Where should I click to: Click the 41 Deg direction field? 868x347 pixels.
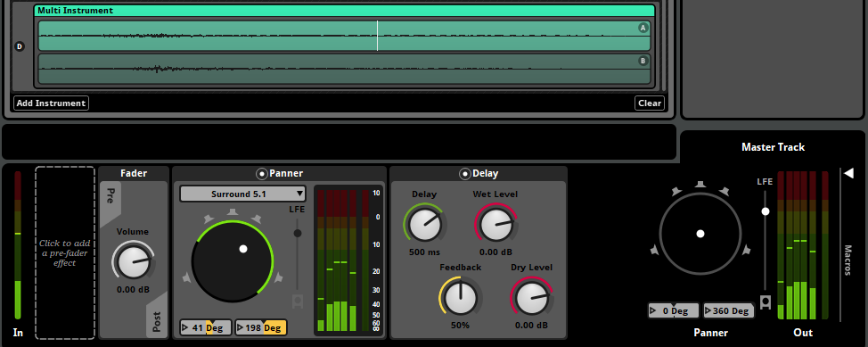[205, 327]
